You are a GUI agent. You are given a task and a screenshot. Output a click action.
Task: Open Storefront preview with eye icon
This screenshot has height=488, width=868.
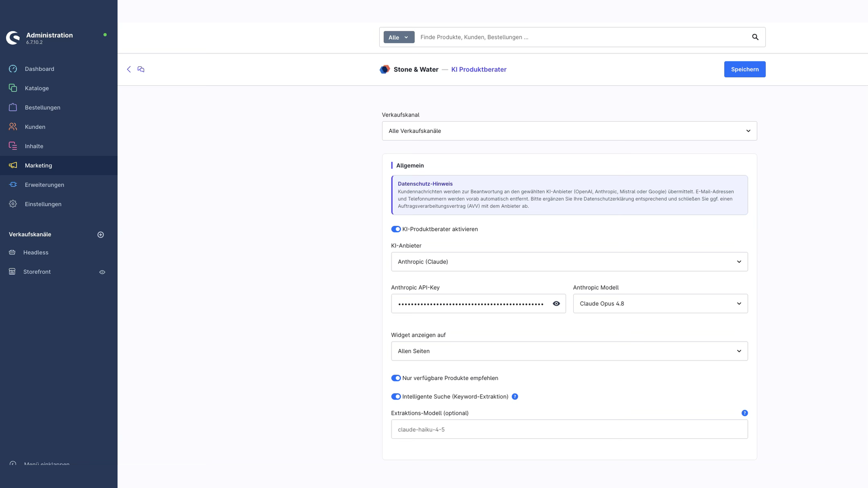coord(102,272)
